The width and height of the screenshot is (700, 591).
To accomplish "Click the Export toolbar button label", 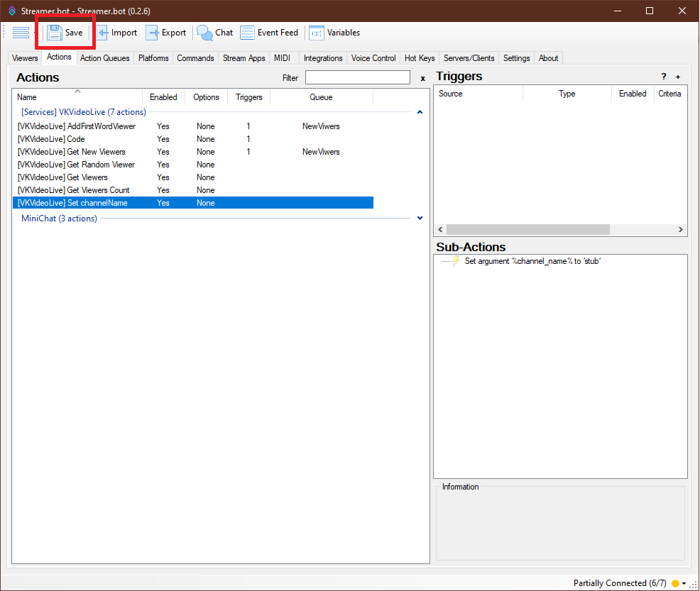I will [174, 33].
